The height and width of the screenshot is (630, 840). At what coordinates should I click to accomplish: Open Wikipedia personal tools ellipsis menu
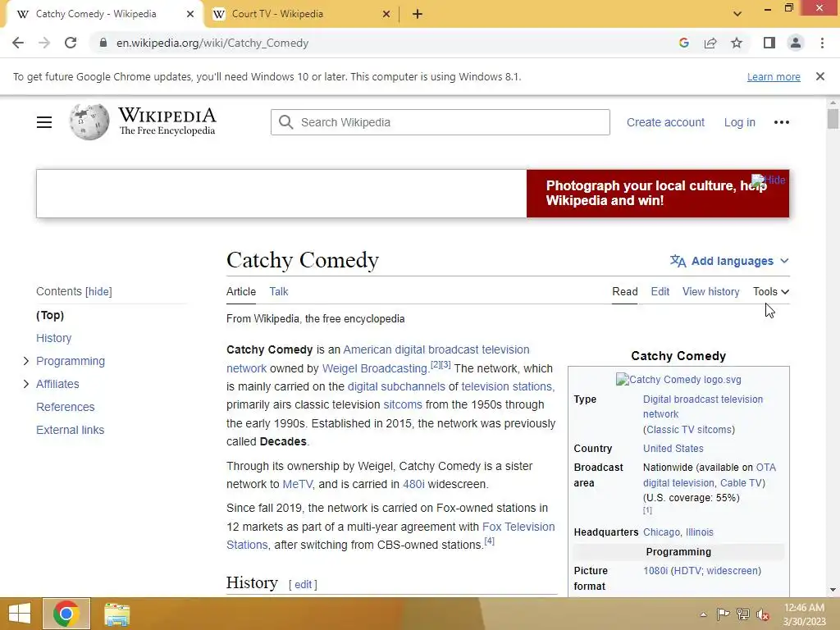[x=782, y=122]
